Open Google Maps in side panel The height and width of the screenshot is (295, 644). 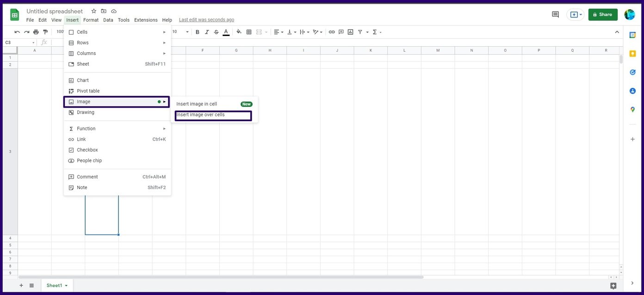point(632,110)
